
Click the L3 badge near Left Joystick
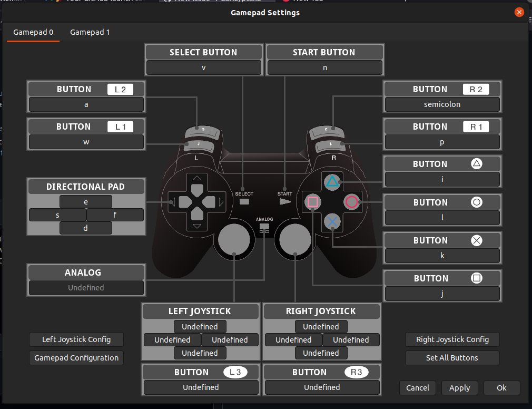[237, 372]
